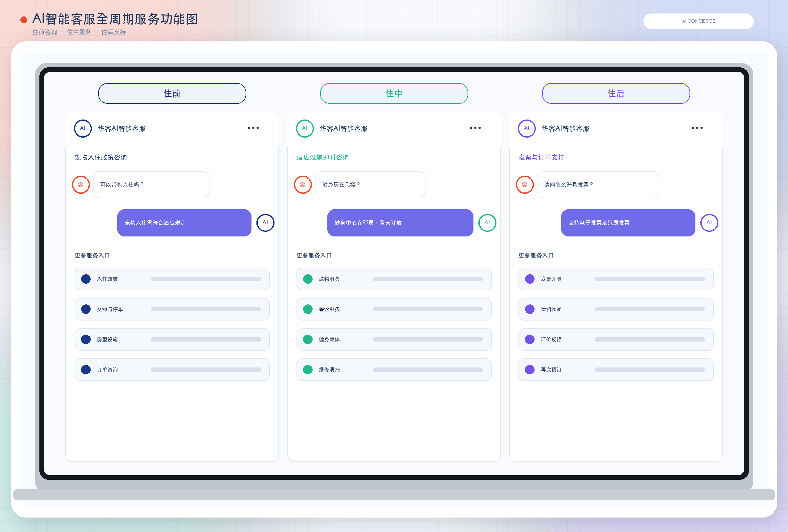Open the 健身康体 service entry
Image resolution: width=788 pixels, height=532 pixels.
point(394,340)
